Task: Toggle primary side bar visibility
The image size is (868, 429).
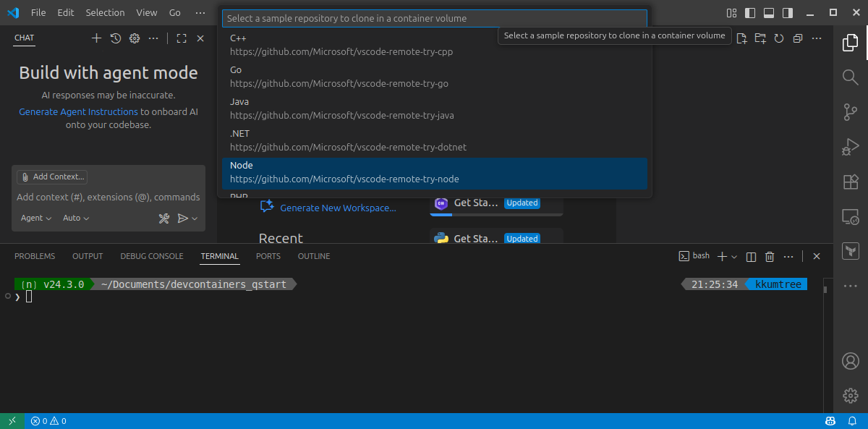Action: tap(750, 12)
